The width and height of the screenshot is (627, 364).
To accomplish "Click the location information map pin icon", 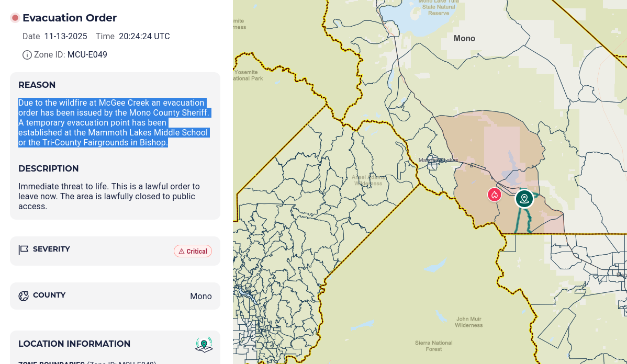I will coord(204,345).
